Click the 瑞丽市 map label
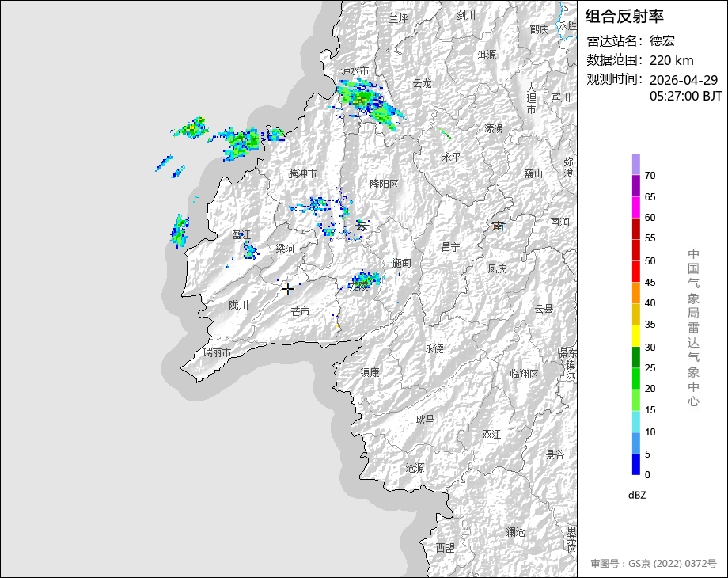Image resolution: width=728 pixels, height=578 pixels. (217, 352)
